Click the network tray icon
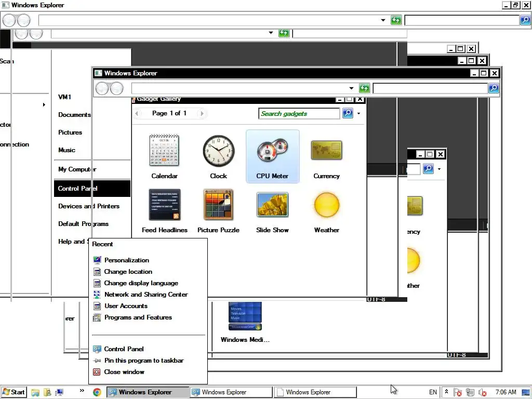 (x=470, y=392)
